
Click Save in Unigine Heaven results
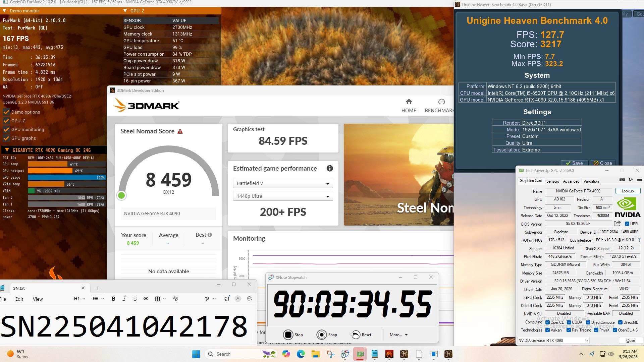[574, 163]
